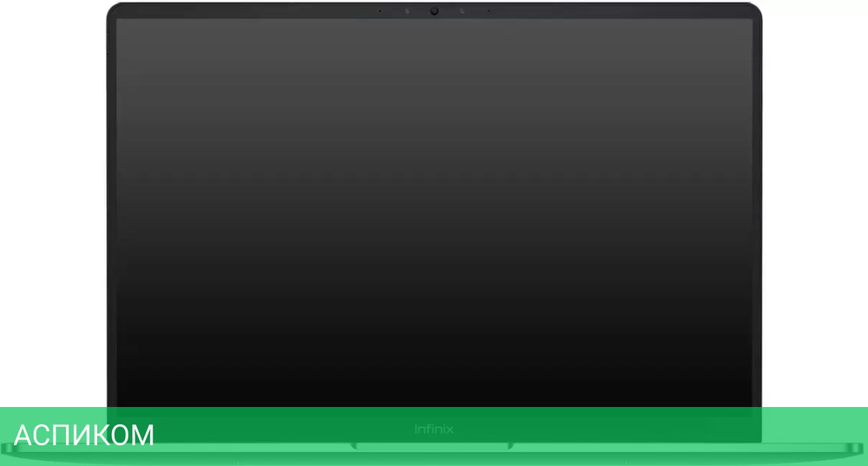
Task: Click the microphone hole left of the webcam
Action: (380, 10)
